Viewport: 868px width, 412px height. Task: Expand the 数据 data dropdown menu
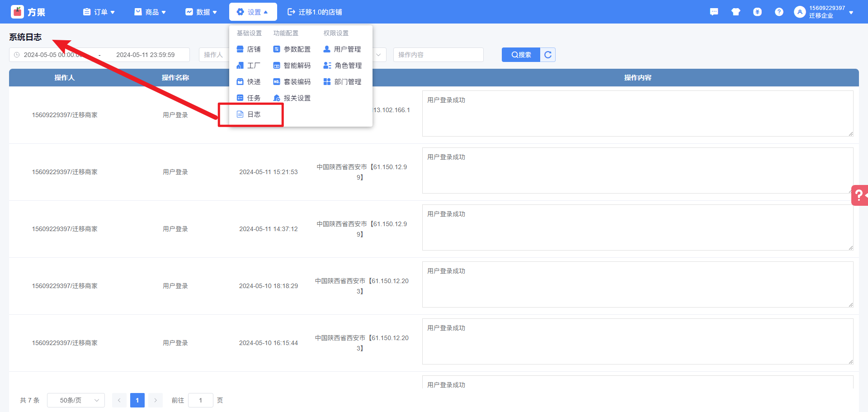tap(201, 12)
